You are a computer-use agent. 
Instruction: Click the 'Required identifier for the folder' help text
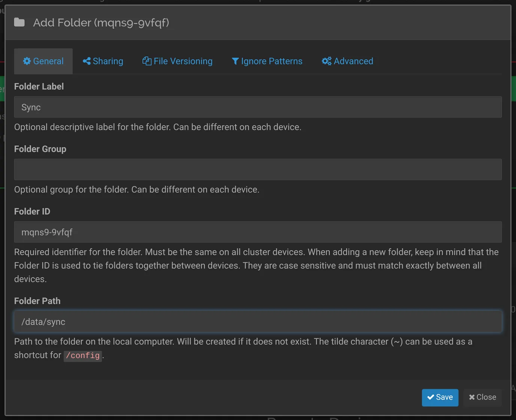click(x=256, y=265)
